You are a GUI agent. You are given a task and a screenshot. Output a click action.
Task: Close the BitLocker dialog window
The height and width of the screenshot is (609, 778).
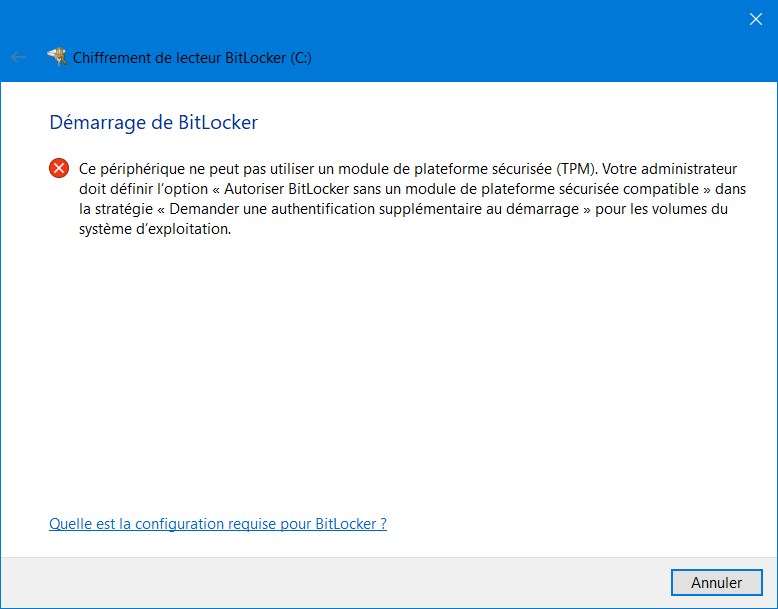(x=756, y=19)
